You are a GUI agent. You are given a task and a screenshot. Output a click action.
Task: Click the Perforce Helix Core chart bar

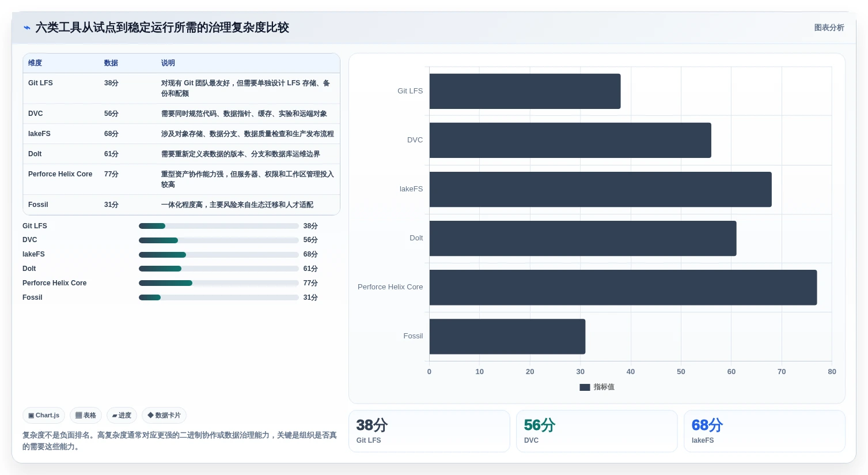click(x=623, y=287)
